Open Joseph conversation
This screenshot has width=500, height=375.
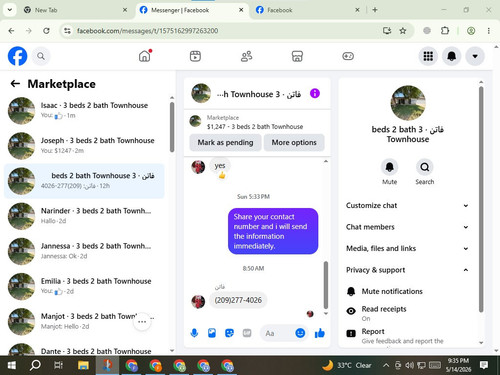85,146
